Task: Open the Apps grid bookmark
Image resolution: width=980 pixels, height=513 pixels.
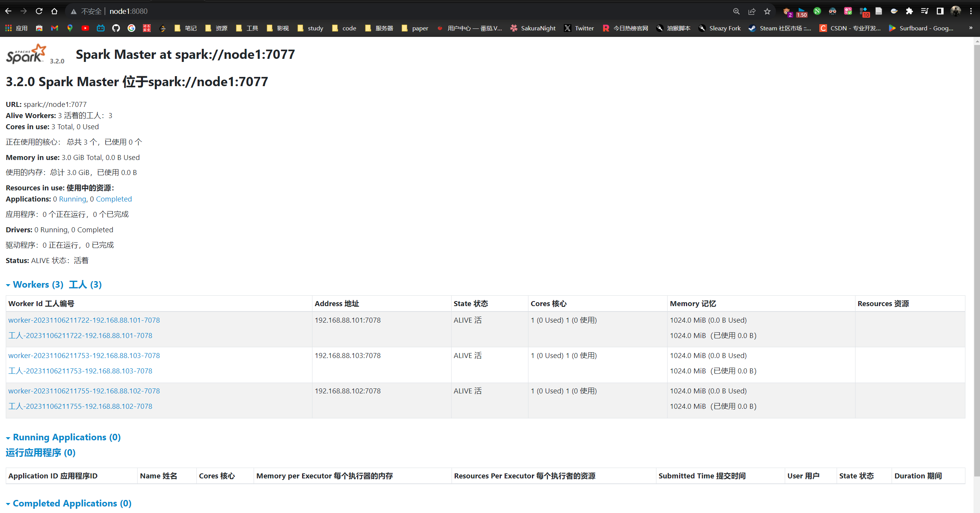Action: 17,28
